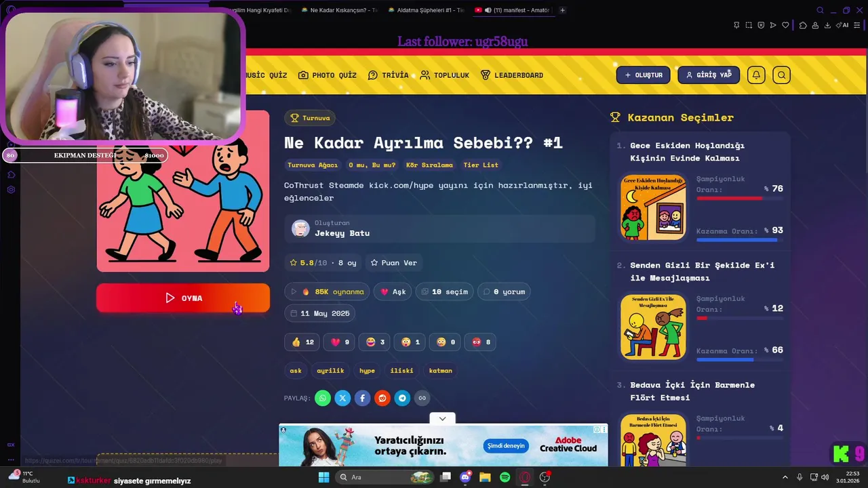This screenshot has height=488, width=868.
Task: Share the quiz on Telegram
Action: (403, 398)
